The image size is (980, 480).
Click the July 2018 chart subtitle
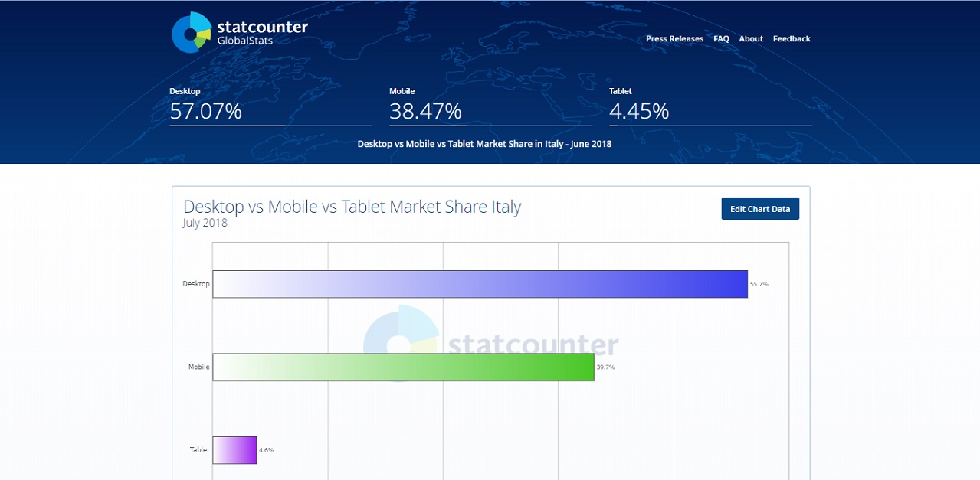[205, 224]
